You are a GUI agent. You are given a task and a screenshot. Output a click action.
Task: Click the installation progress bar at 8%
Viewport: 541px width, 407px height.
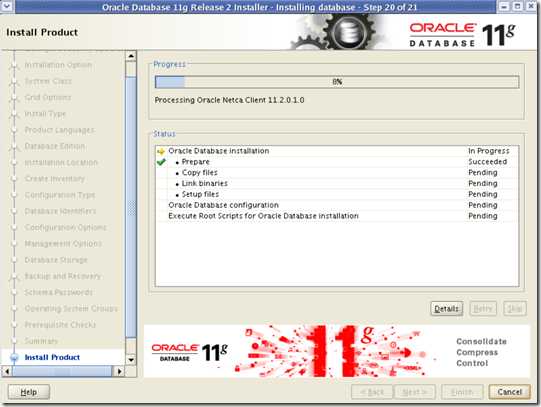[x=337, y=82]
